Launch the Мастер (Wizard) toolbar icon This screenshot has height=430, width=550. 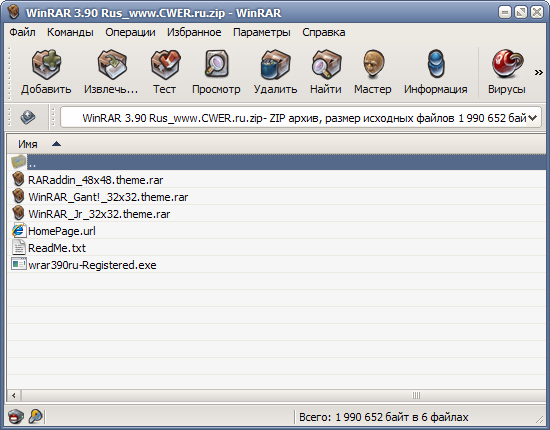373,64
